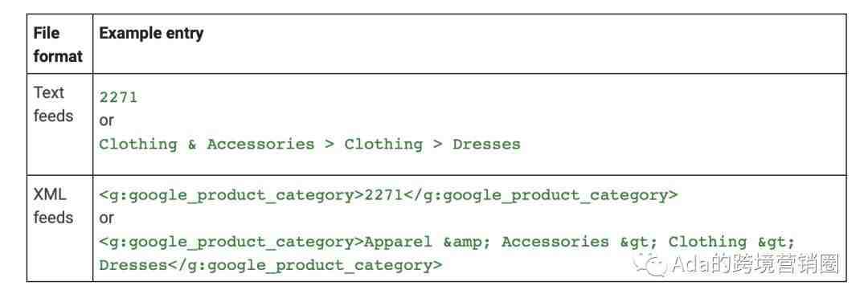Click the first "or" under 2271
Image resolution: width=868 pixels, height=302 pixels.
coord(106,120)
